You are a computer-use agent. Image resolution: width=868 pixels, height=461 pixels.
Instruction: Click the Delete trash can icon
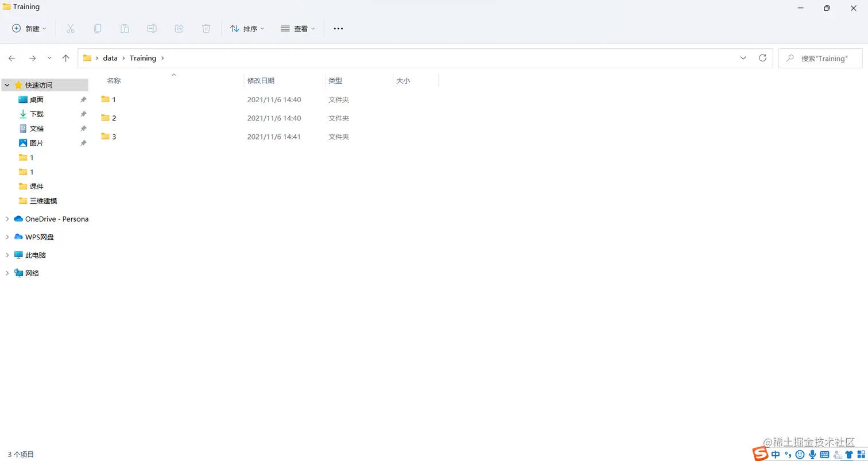tap(206, 28)
